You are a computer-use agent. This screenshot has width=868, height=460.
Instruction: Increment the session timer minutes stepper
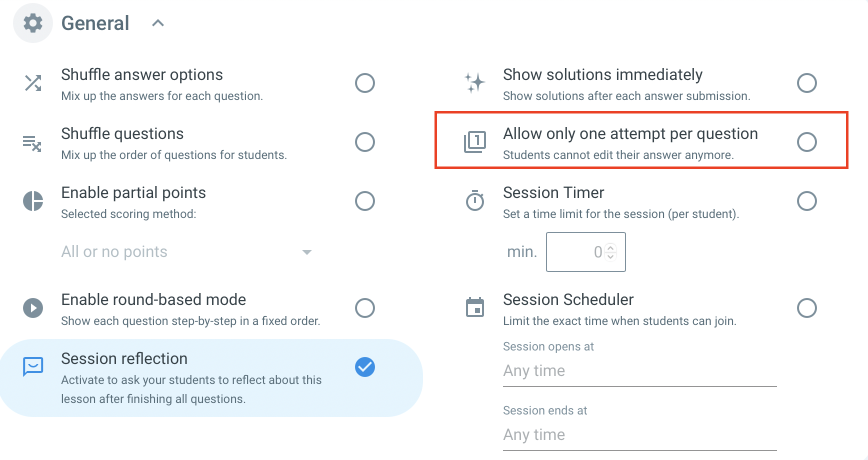click(x=611, y=248)
